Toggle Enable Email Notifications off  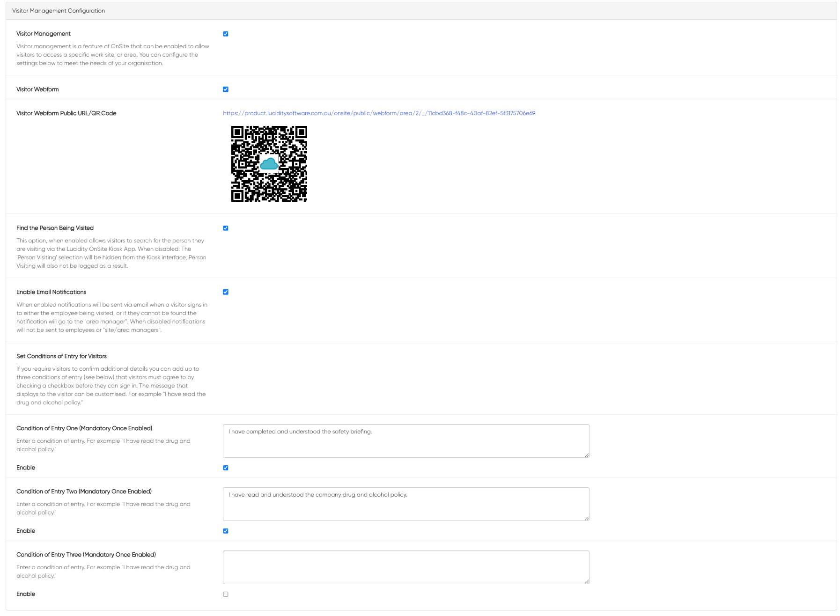point(226,292)
